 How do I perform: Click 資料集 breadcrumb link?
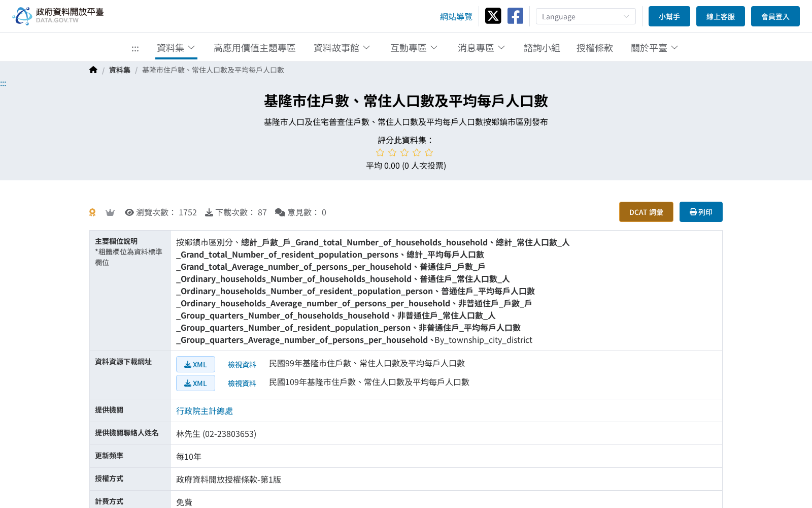click(x=120, y=70)
